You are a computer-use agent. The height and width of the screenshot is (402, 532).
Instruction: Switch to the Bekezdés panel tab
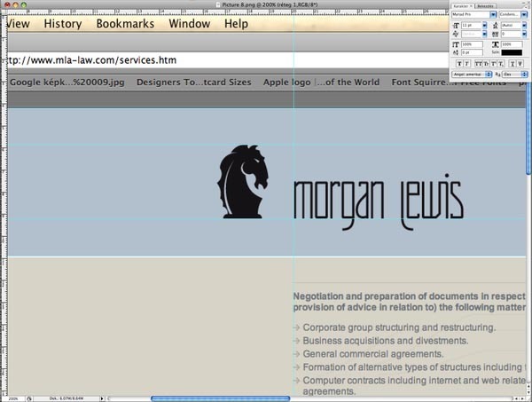(x=486, y=6)
